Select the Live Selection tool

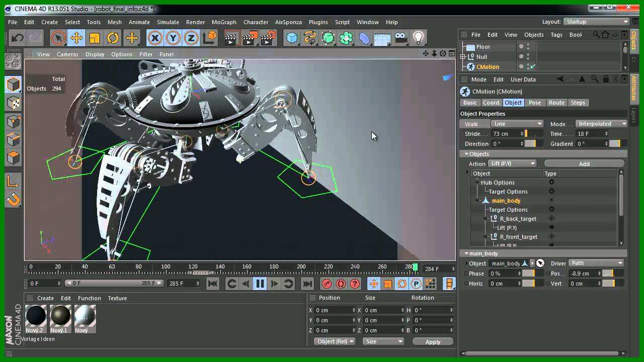click(58, 38)
